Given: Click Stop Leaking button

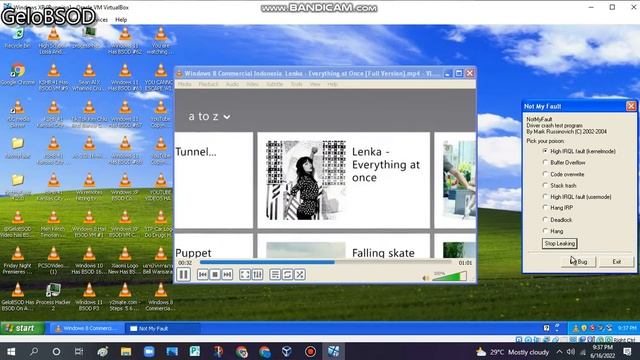Looking at the screenshot, I should [x=560, y=243].
